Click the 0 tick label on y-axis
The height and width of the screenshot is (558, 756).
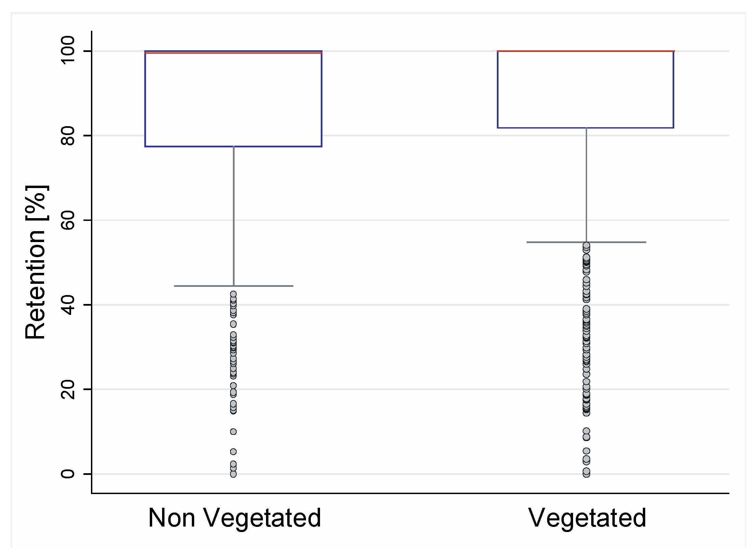click(x=68, y=474)
